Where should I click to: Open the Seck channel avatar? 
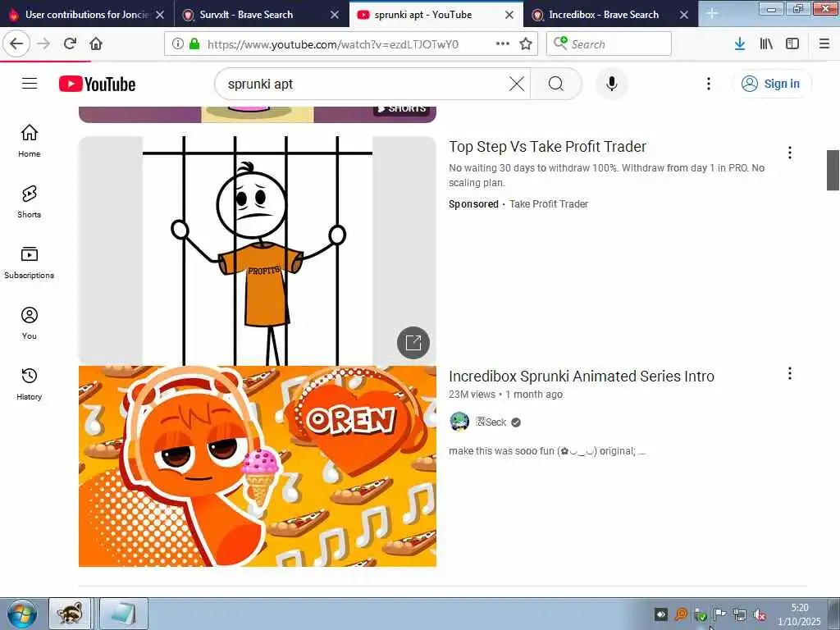pos(459,422)
